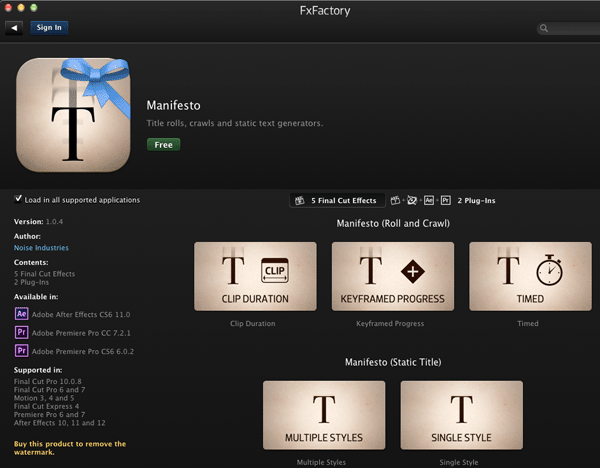Viewport: 600px width, 468px height.
Task: Click Premiere Pro CS6 6.0.2 Pr icon
Action: pos(21,351)
